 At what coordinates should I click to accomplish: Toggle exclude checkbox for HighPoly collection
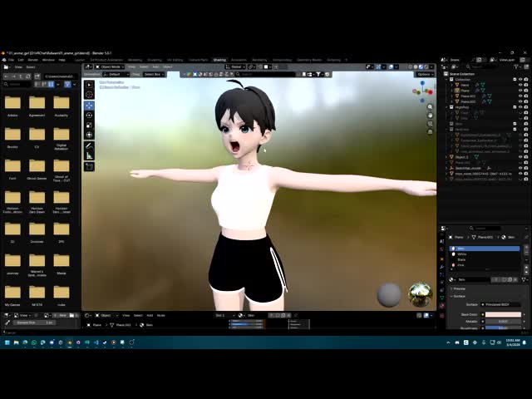click(515, 107)
